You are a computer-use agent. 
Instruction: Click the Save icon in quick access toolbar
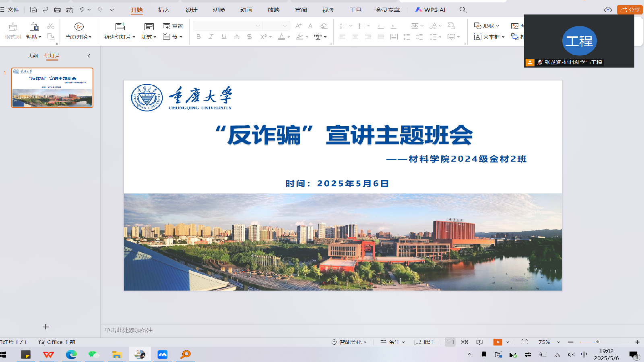pos(33,10)
